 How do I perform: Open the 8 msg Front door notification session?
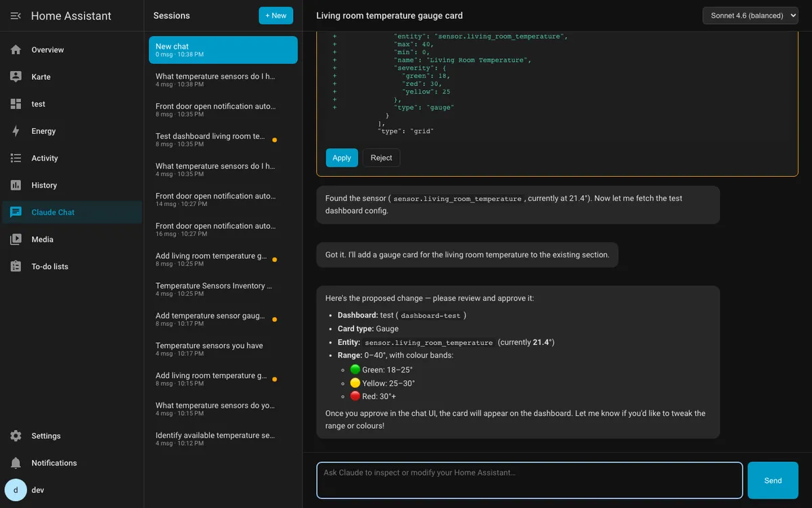[223, 110]
